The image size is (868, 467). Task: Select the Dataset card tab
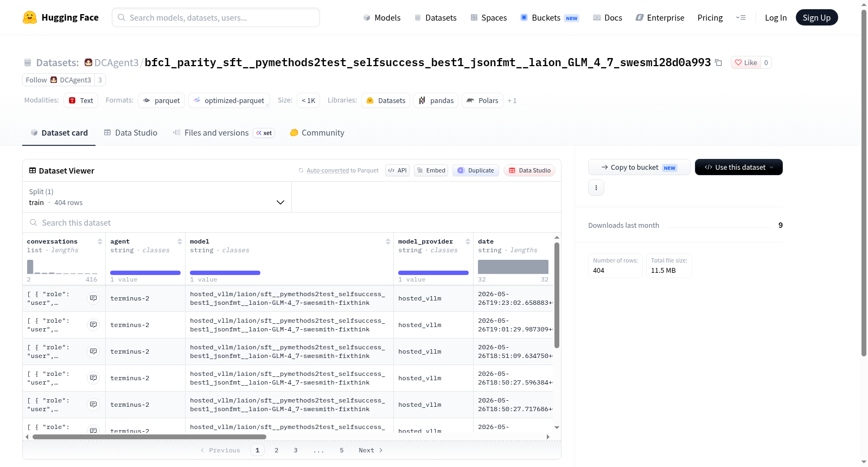(x=59, y=133)
